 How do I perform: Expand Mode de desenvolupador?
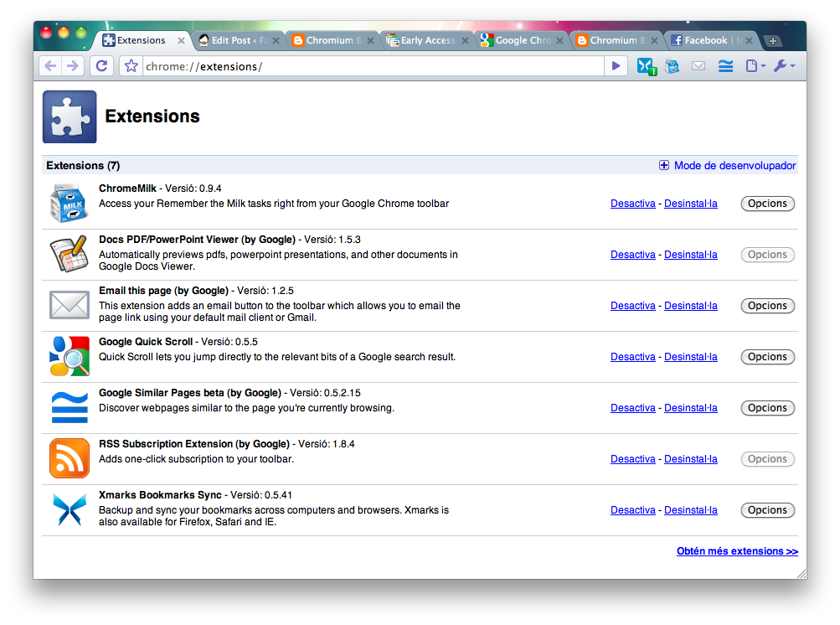[727, 165]
